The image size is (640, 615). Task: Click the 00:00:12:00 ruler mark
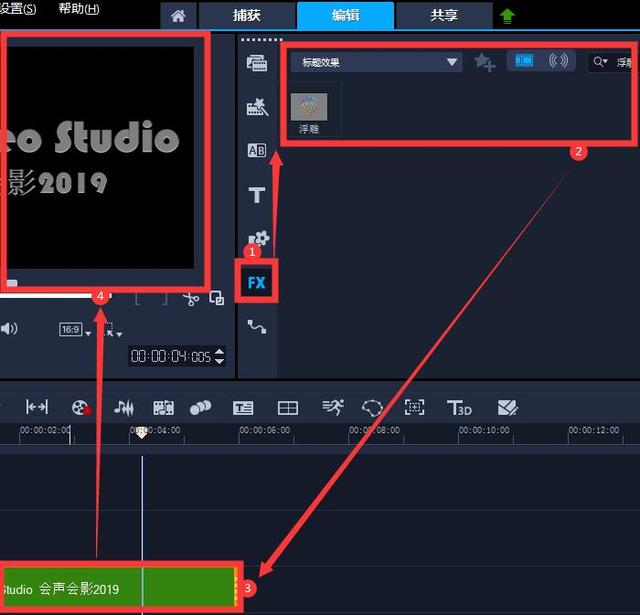coord(594,430)
